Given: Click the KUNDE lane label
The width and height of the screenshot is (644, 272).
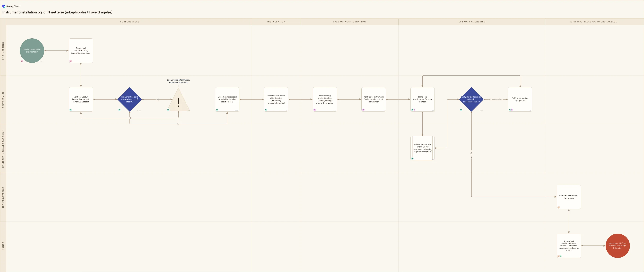Looking at the screenshot, I should click(3, 246).
